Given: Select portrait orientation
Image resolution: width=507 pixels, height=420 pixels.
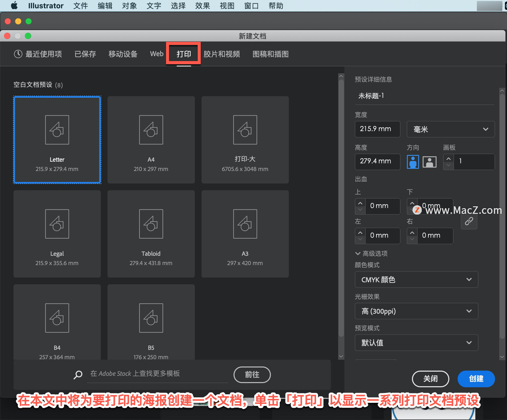Looking at the screenshot, I should [x=413, y=162].
